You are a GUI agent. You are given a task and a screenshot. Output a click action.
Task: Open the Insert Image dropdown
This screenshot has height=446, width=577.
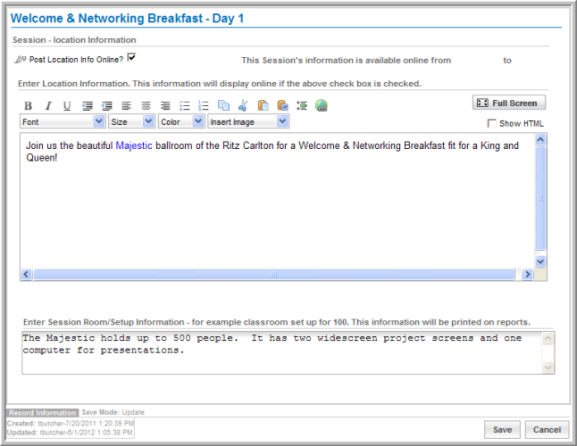tap(248, 121)
